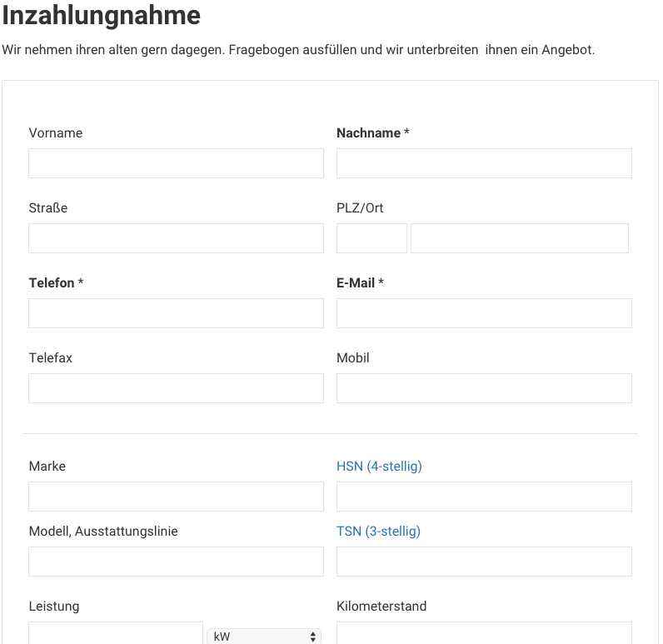Viewport: 663px width, 644px height.
Task: Click the TSN code input field
Action: 484,562
